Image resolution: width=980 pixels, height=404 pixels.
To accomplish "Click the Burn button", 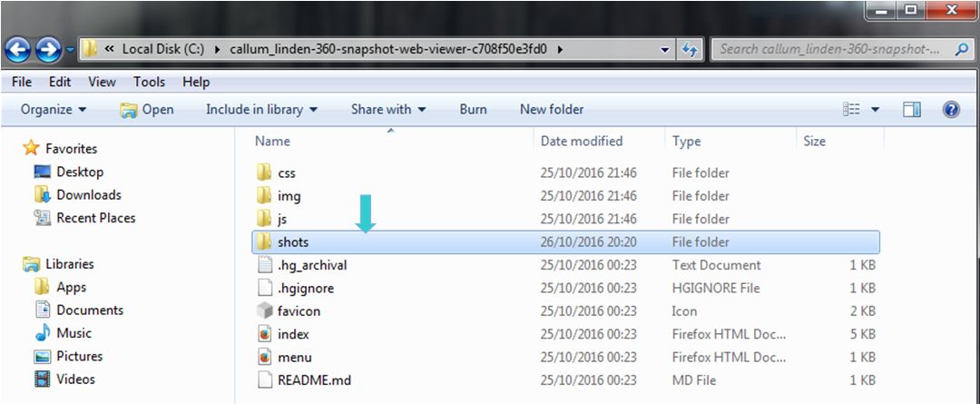I will point(473,110).
